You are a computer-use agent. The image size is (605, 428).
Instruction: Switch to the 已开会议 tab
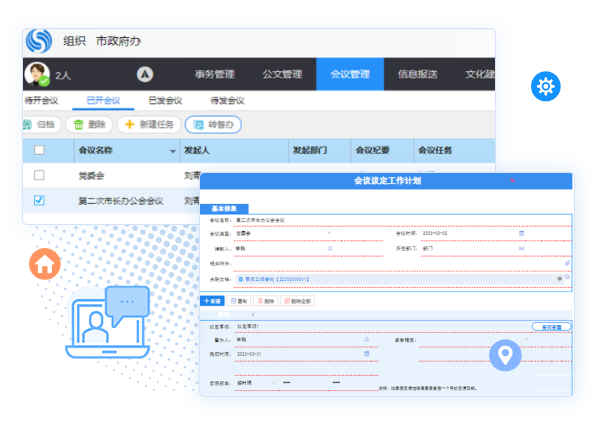point(103,101)
